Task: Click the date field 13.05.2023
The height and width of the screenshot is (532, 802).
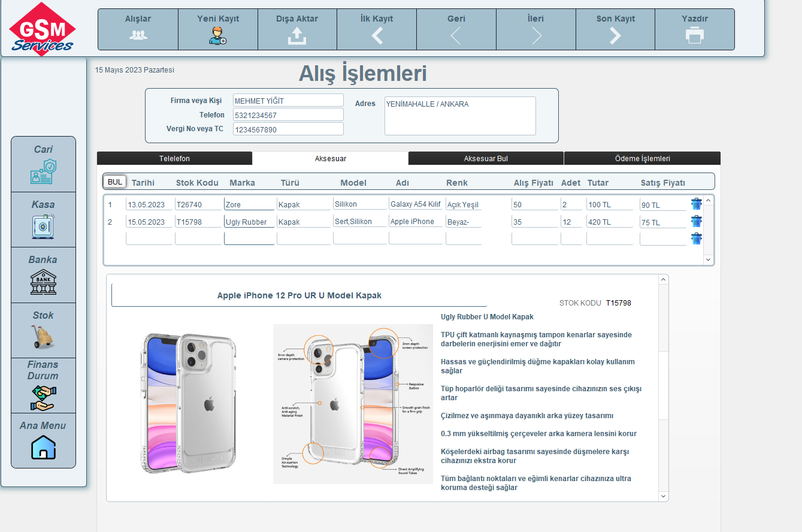Action: pos(149,204)
